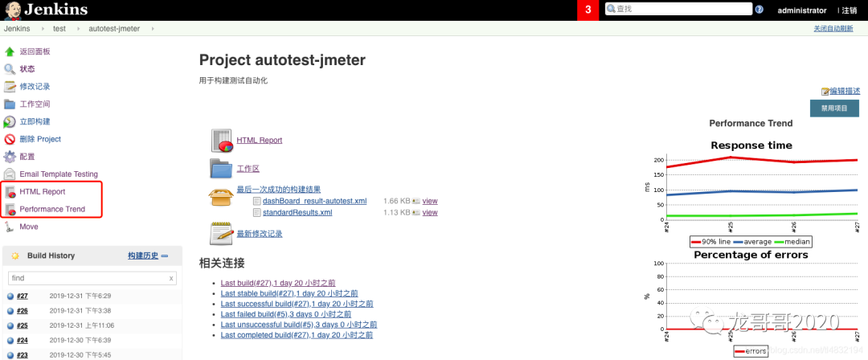
Task: Click view link for standardResults.xml
Action: pos(429,212)
